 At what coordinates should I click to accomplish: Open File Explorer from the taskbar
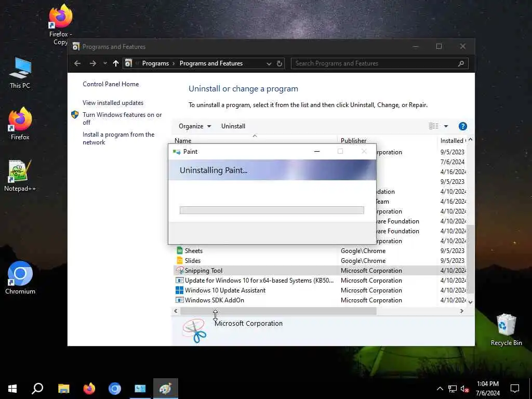(x=63, y=389)
